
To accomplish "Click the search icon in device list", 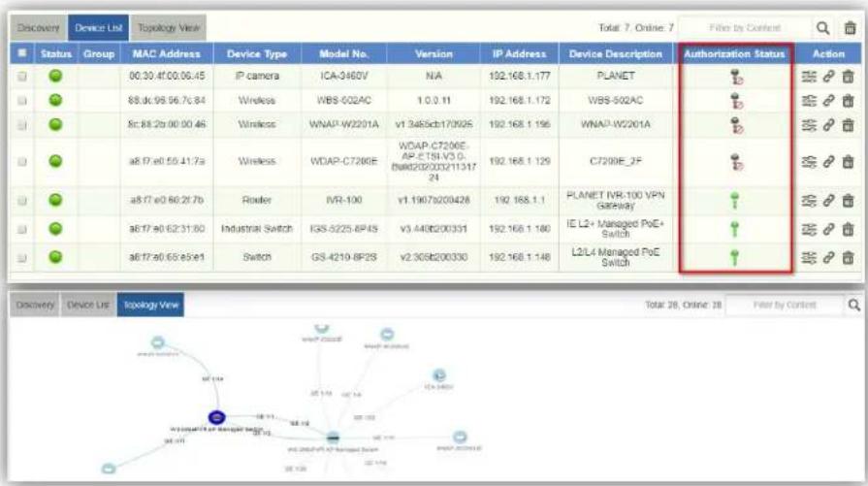I will tap(823, 28).
